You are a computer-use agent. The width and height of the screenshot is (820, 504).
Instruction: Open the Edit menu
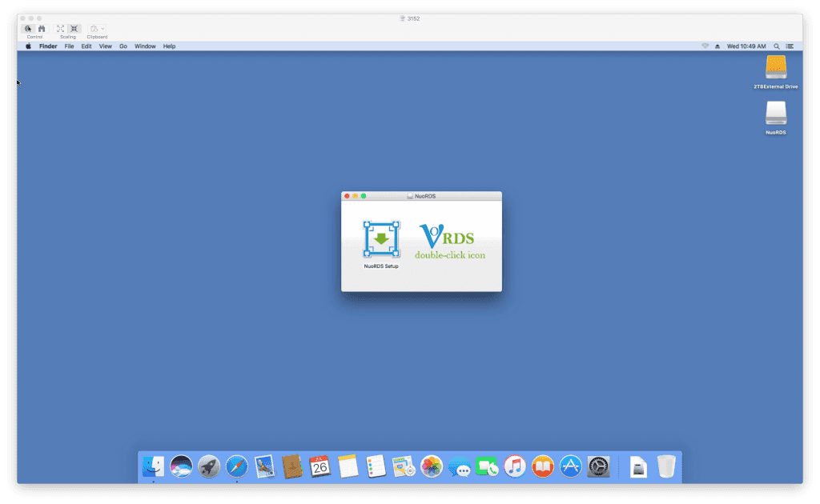pyautogui.click(x=86, y=46)
